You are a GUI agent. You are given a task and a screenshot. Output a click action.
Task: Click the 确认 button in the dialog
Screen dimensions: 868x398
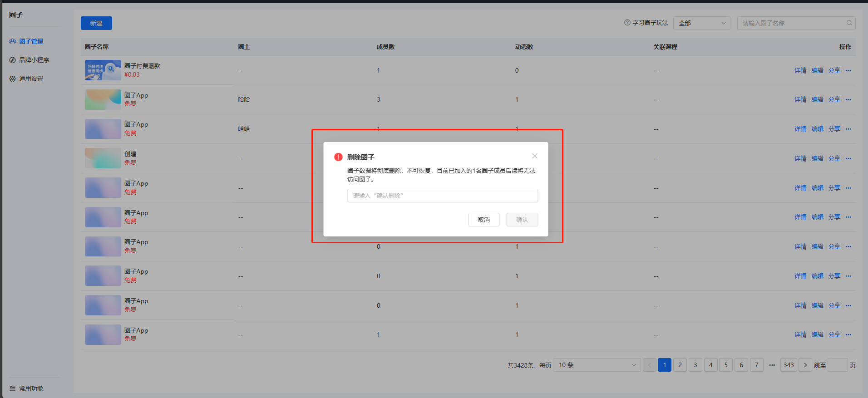click(x=522, y=220)
